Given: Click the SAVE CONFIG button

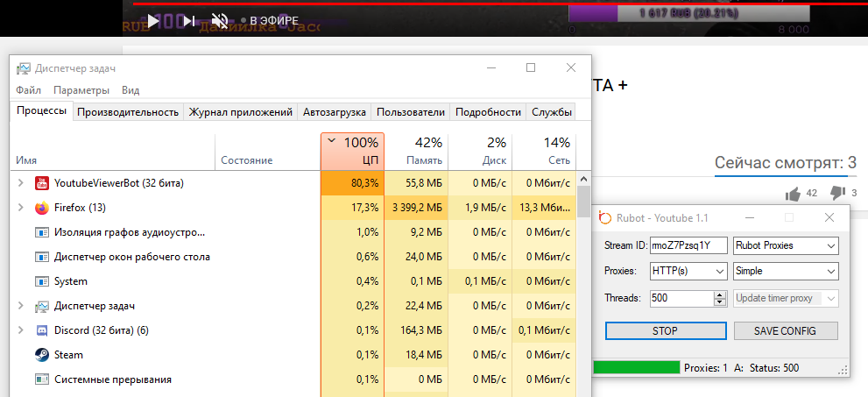Looking at the screenshot, I should (785, 331).
